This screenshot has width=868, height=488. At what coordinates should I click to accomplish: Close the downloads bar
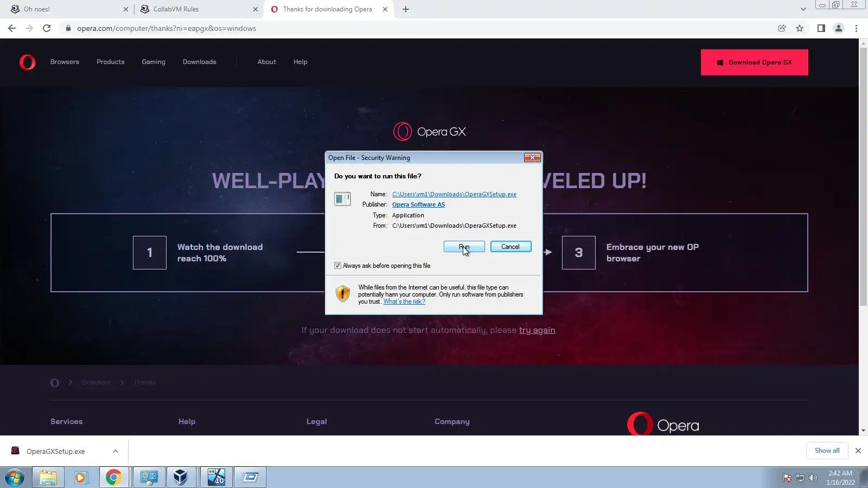click(x=858, y=451)
